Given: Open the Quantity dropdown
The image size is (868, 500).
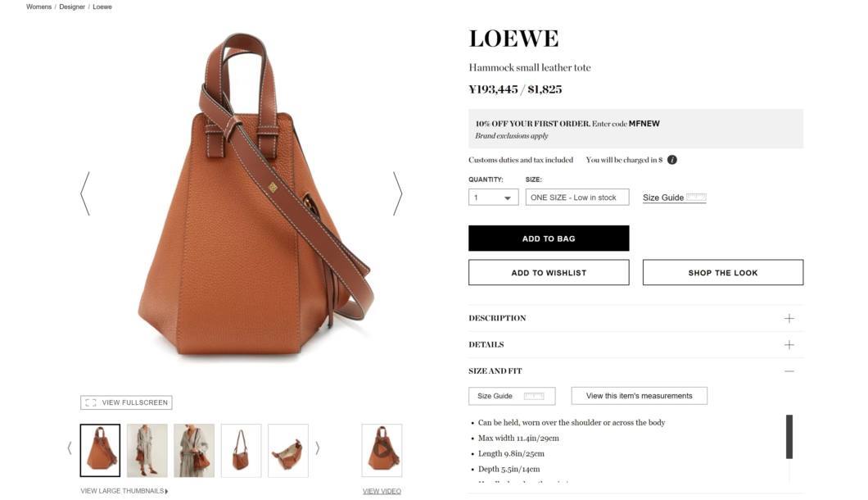Looking at the screenshot, I should pos(493,198).
